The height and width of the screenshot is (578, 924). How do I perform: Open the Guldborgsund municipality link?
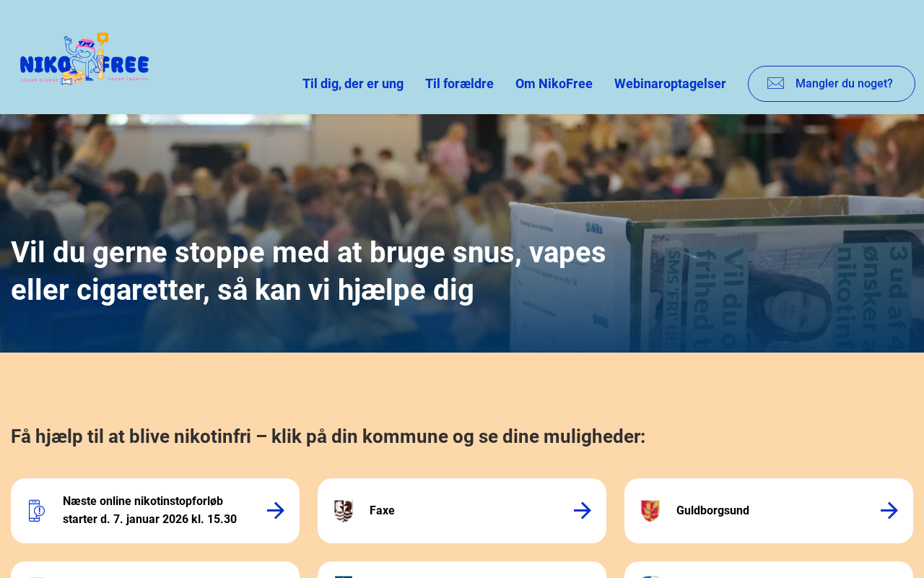pos(769,511)
